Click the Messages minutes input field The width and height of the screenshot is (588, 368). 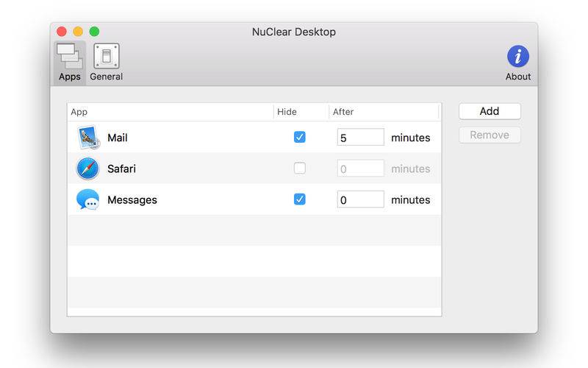pyautogui.click(x=360, y=199)
